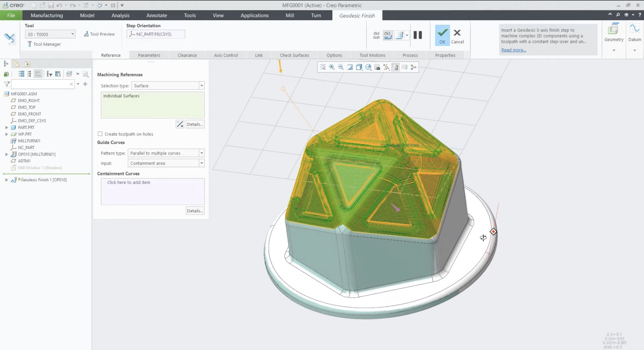Toggle the tree columns display icon
The width and height of the screenshot is (644, 350).
pos(38,74)
